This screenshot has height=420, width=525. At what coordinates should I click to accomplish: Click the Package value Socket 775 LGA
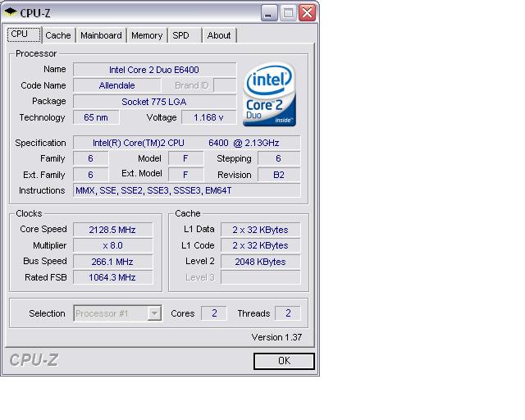[154, 102]
